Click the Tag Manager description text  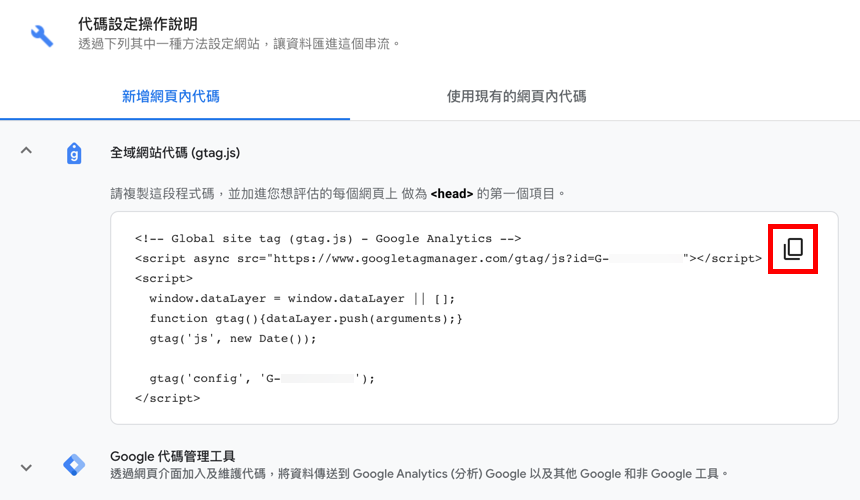[x=420, y=474]
